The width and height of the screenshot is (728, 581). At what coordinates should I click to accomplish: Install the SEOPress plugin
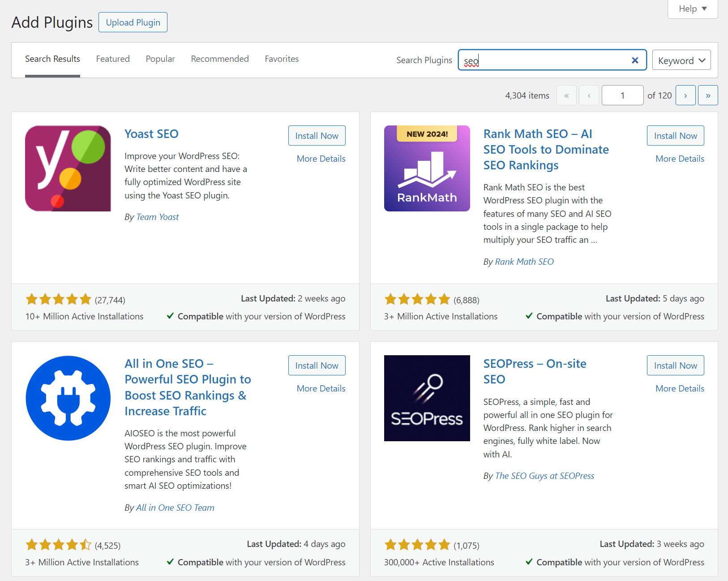[x=675, y=366]
